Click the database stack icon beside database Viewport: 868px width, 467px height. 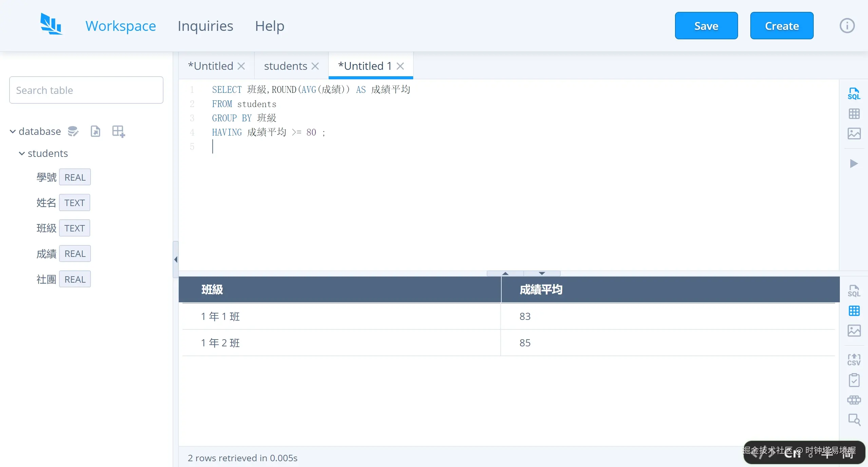73,131
